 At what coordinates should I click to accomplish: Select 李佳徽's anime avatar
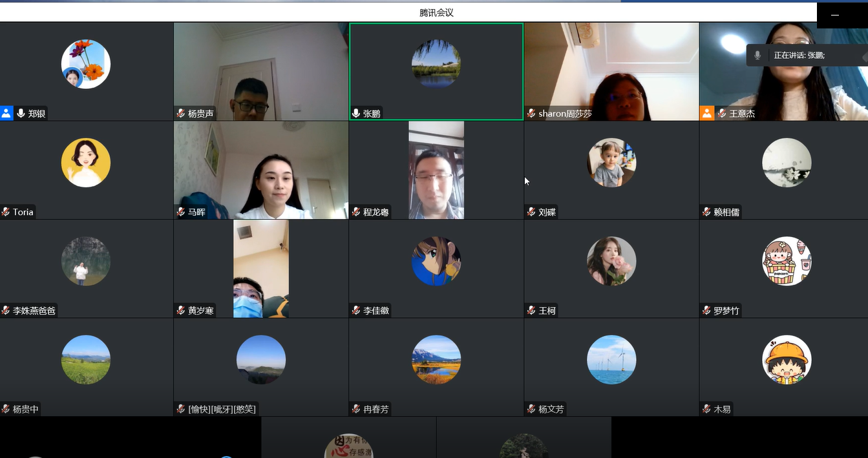coord(436,261)
